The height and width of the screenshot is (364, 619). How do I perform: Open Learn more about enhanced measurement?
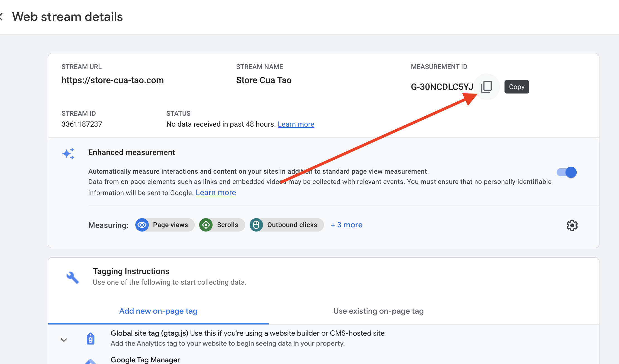click(216, 193)
